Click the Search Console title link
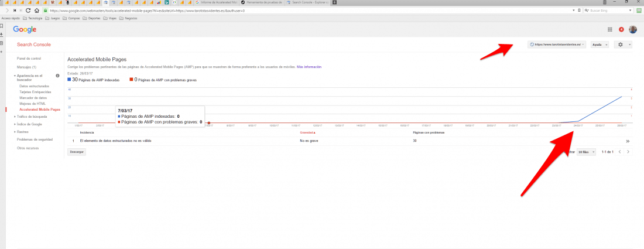The height and width of the screenshot is (249, 644). 34,45
